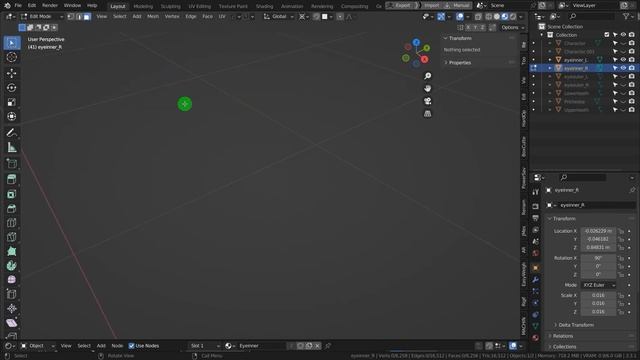Activate the Poly Build tool
640x360 pixels.
point(12,251)
